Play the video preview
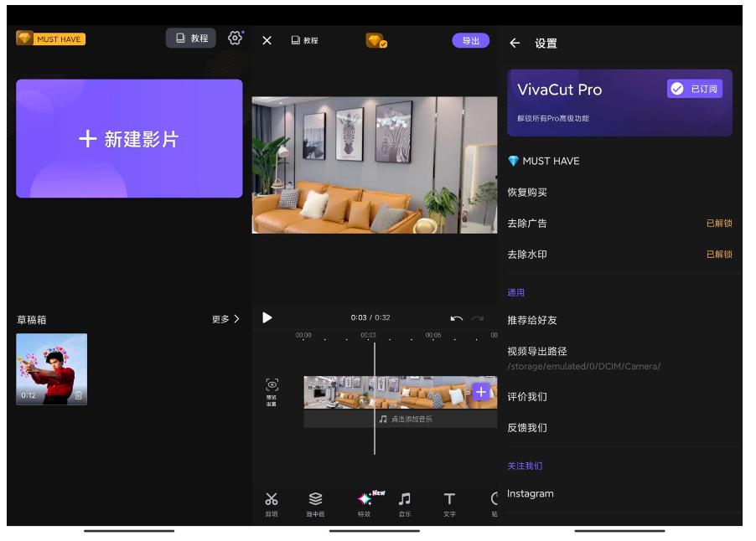 click(267, 318)
